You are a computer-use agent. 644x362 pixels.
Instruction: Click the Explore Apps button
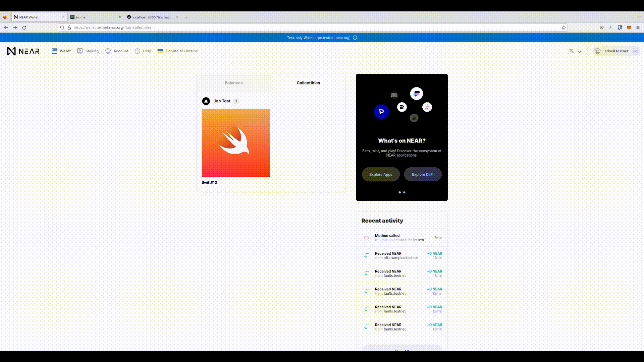tap(381, 174)
